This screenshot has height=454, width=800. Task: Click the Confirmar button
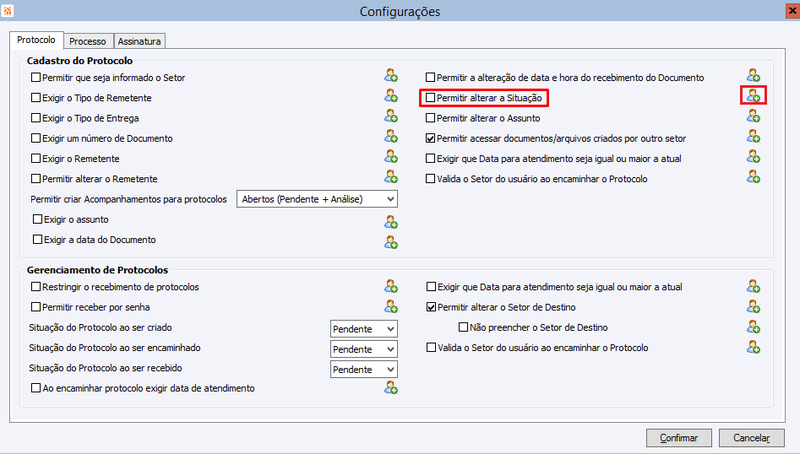click(x=679, y=438)
